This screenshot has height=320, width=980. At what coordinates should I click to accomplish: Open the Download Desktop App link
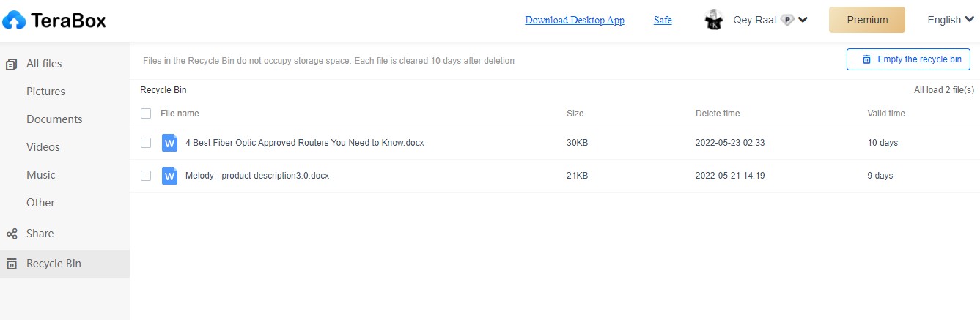[575, 21]
